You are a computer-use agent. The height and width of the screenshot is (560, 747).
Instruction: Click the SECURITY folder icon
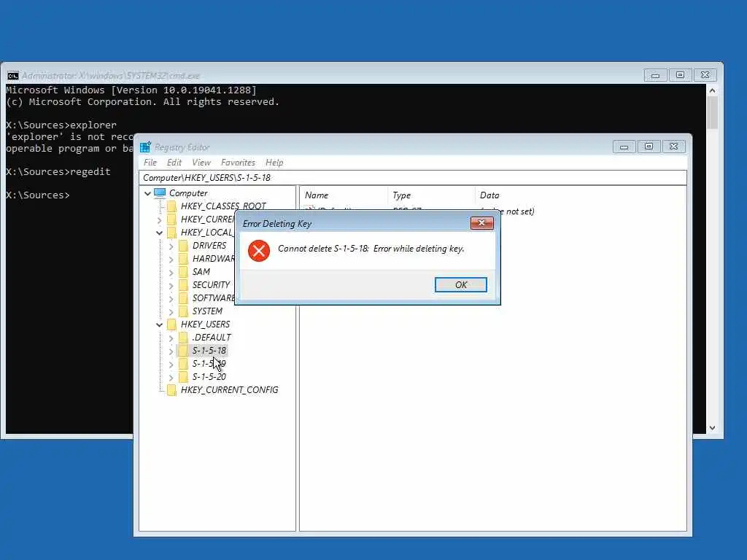[183, 285]
